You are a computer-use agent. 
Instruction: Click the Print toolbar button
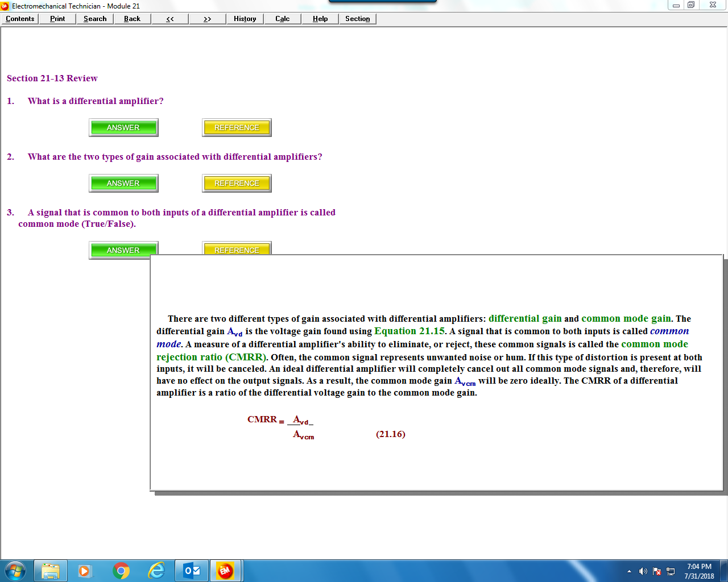pos(57,19)
